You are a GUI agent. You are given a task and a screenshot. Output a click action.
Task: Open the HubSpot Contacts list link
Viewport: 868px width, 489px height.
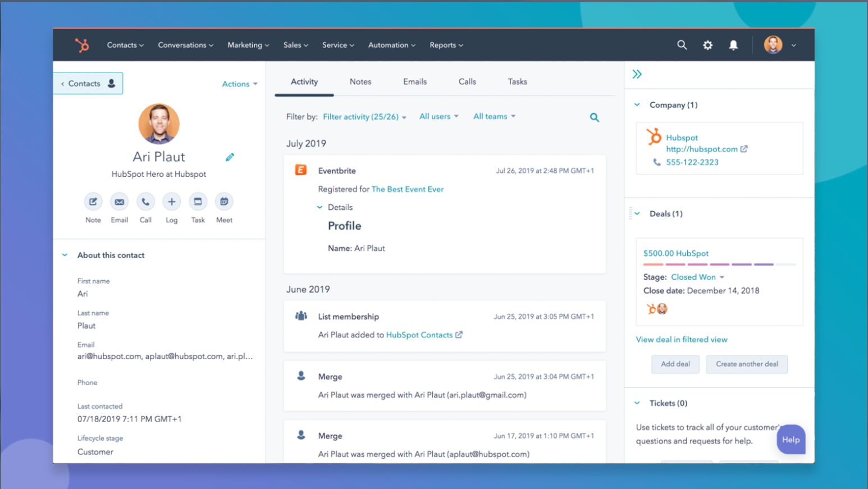[420, 335]
